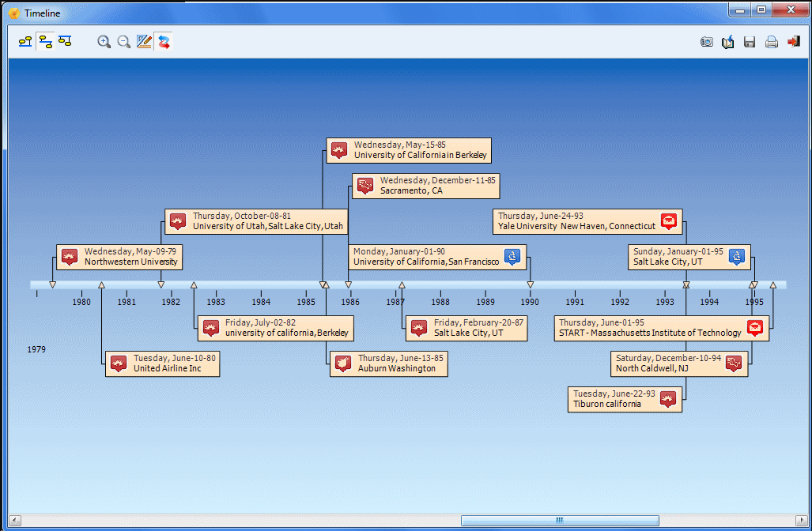This screenshot has height=531, width=812.
Task: Open the Tiburon california event box
Action: pos(625,399)
